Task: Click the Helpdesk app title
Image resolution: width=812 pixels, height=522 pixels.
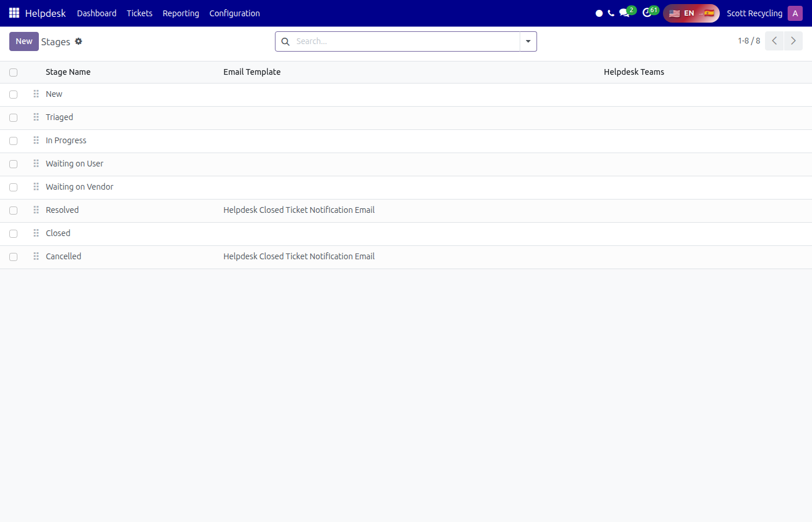Action: point(46,13)
